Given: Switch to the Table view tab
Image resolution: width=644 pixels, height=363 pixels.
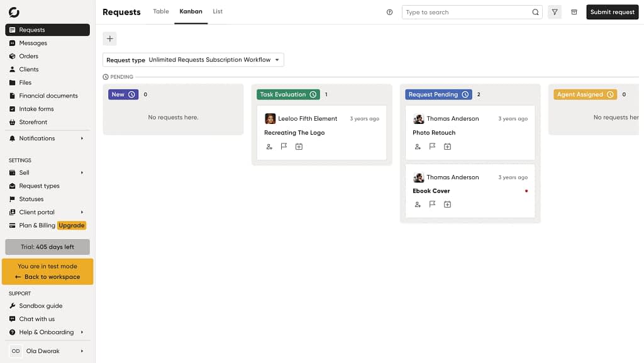Looking at the screenshot, I should pos(161,11).
